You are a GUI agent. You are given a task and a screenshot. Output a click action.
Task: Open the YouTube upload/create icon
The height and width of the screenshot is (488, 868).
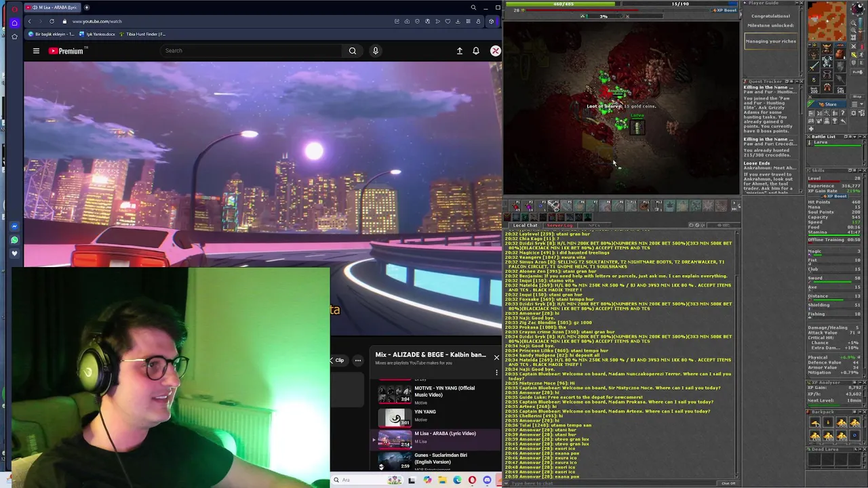[460, 51]
